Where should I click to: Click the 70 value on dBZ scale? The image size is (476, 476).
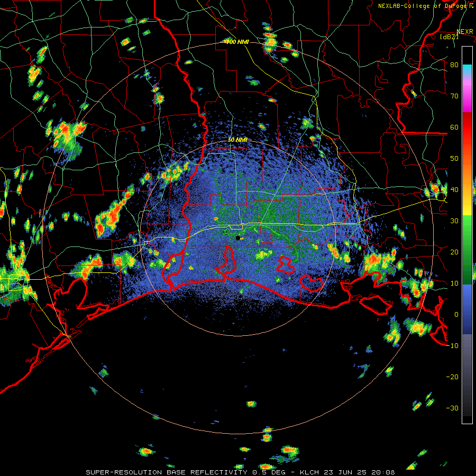[454, 96]
